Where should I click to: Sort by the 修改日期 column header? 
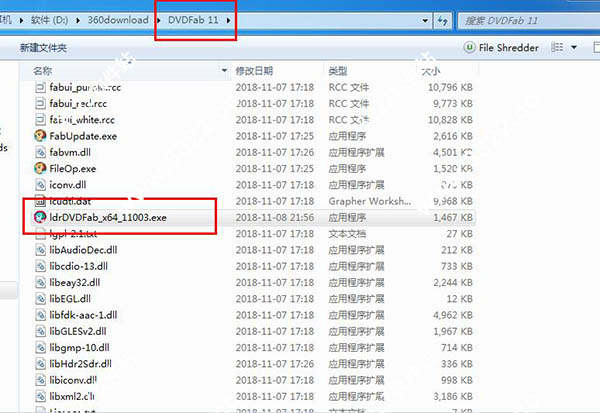coord(254,70)
